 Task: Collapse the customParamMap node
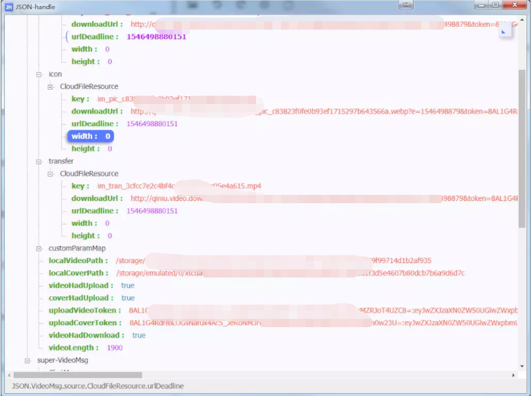coord(39,249)
